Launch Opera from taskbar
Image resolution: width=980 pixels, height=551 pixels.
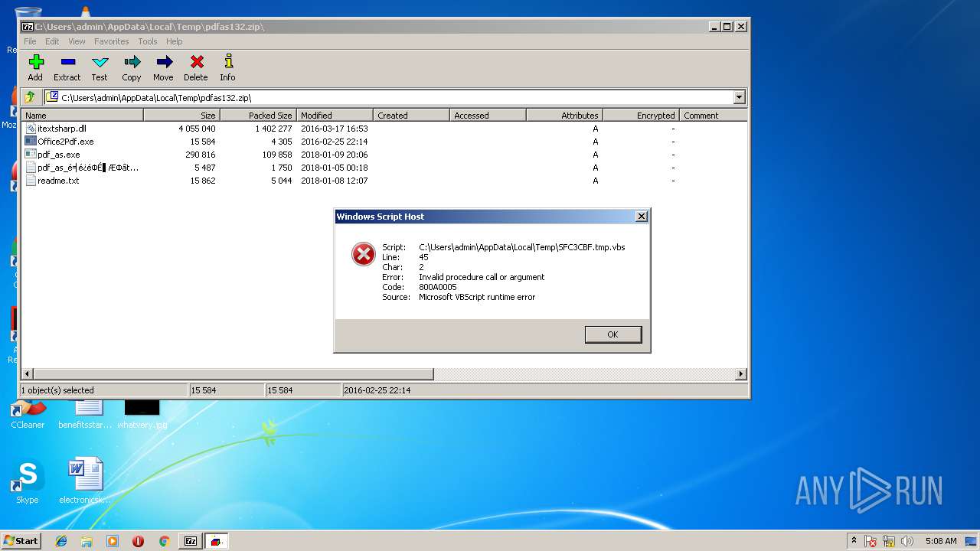tap(138, 541)
